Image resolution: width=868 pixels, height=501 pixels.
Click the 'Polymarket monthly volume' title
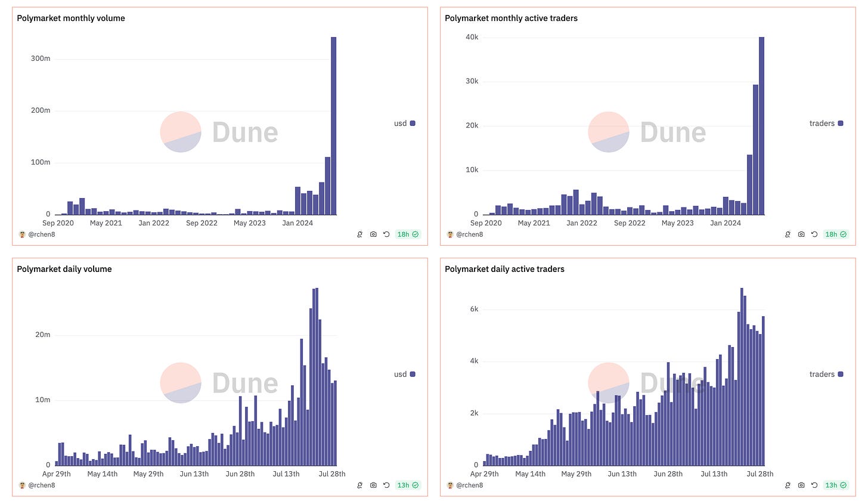71,18
